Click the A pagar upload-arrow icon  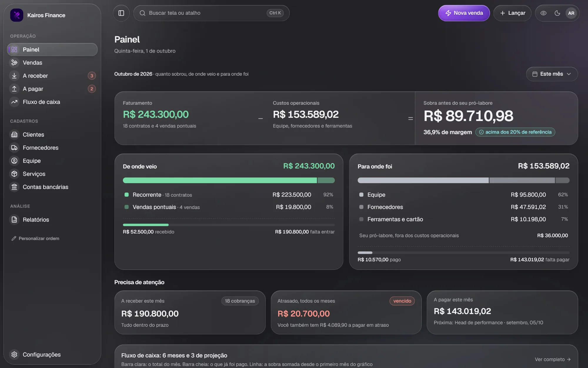14,89
